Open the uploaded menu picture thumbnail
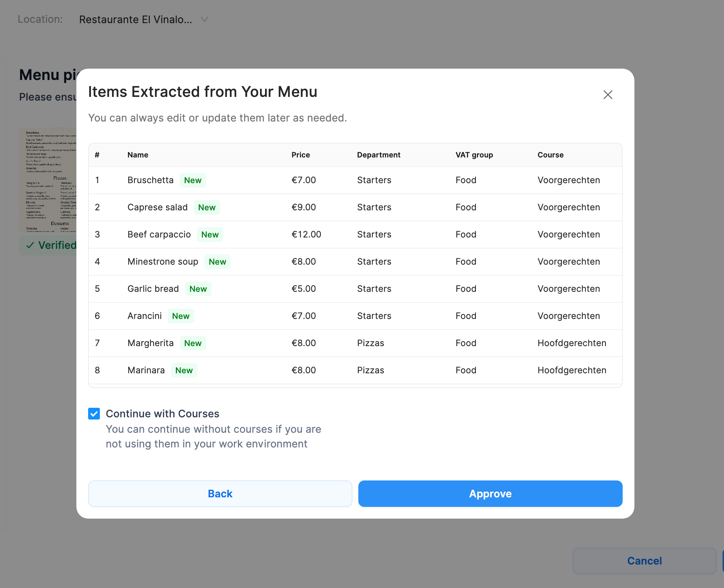This screenshot has width=724, height=588. pyautogui.click(x=48, y=180)
